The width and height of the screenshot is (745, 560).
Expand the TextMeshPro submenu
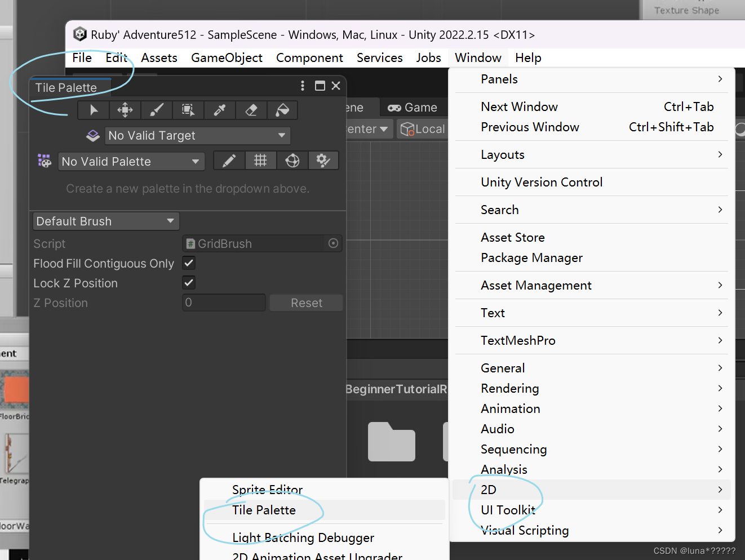click(x=592, y=340)
